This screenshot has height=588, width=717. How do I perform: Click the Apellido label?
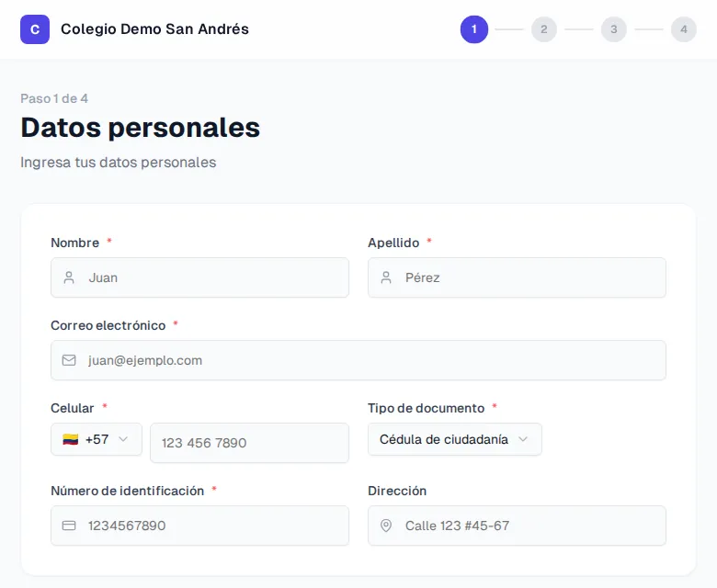393,243
